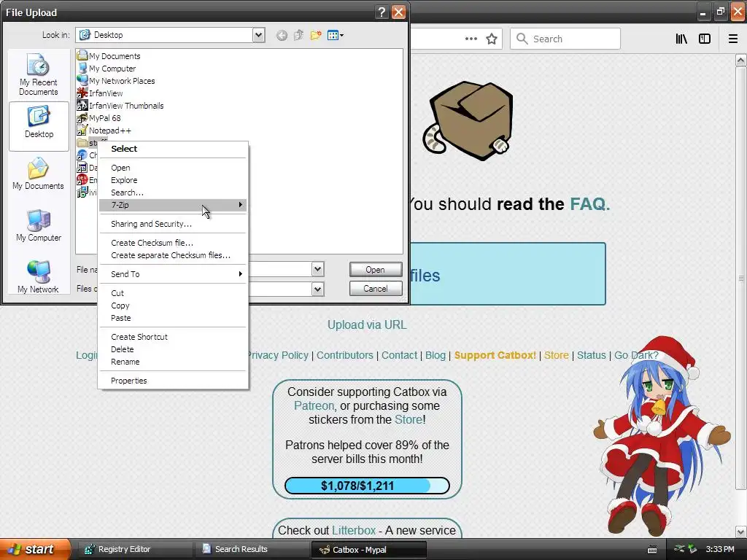Open the Patreon link
The width and height of the screenshot is (747, 560).
coord(314,405)
